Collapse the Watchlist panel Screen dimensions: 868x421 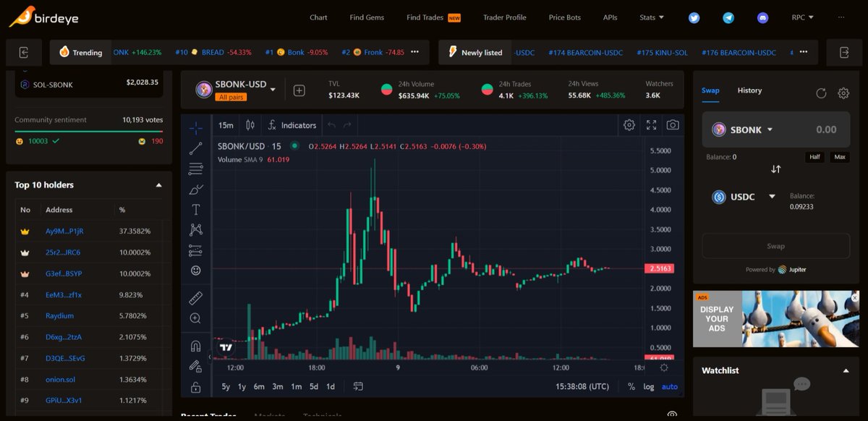[846, 370]
